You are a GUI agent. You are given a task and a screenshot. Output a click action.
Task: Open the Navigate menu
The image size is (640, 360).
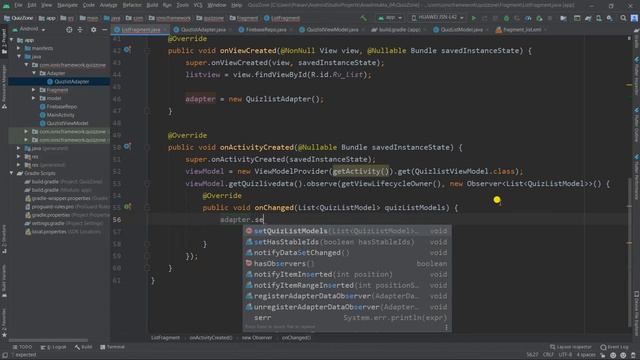67,5
